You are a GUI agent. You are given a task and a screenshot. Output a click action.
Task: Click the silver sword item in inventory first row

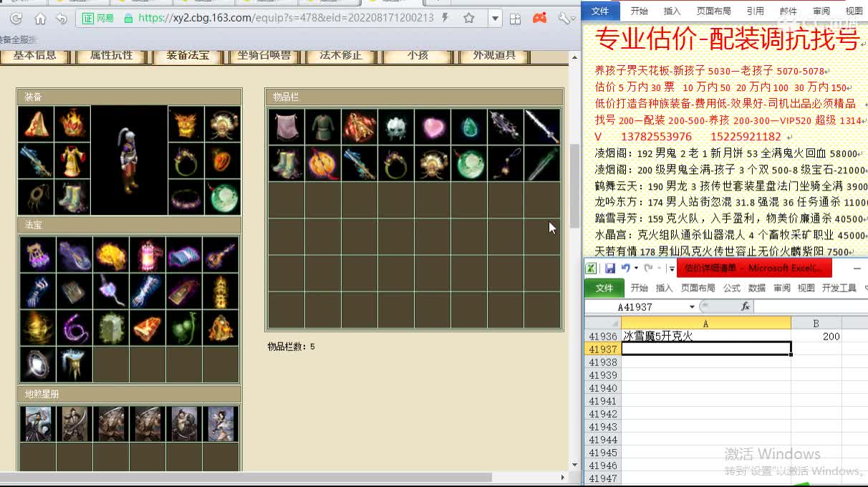pyautogui.click(x=542, y=127)
